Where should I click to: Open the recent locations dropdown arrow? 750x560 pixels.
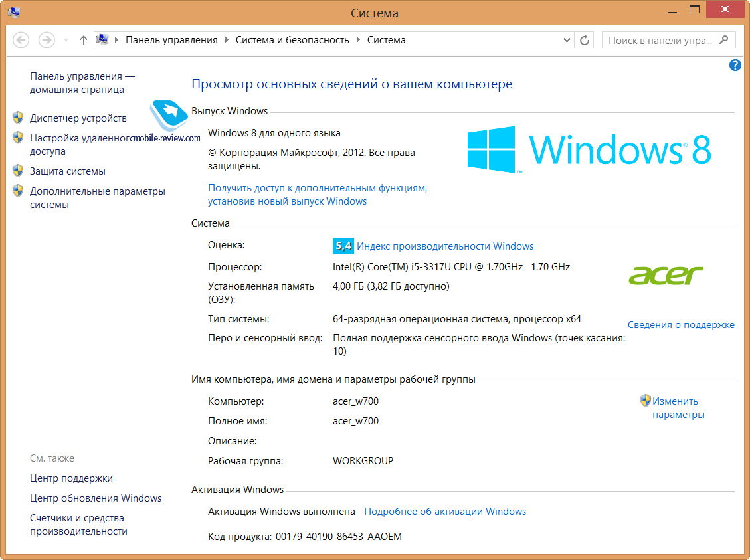[x=66, y=40]
